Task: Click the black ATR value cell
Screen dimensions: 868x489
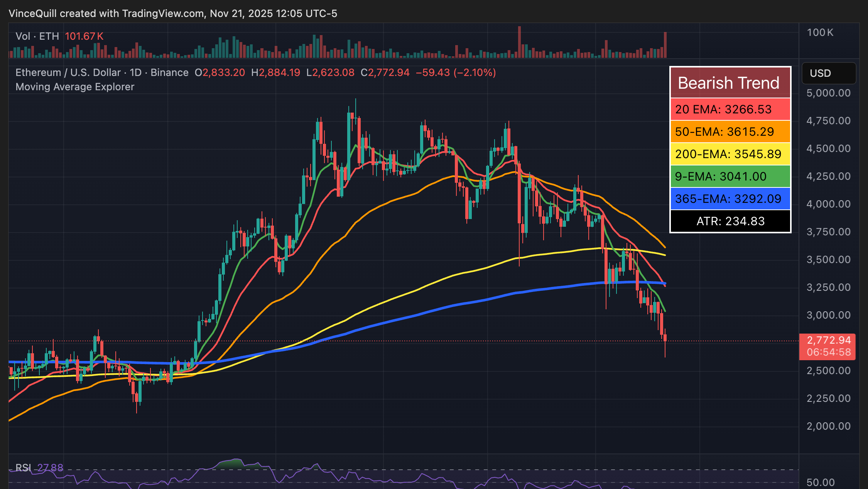Action: pyautogui.click(x=730, y=221)
